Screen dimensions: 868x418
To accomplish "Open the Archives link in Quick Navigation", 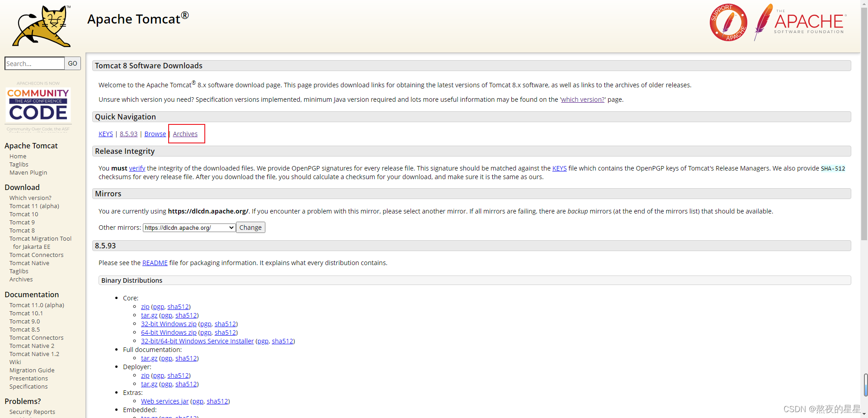I will coord(185,134).
